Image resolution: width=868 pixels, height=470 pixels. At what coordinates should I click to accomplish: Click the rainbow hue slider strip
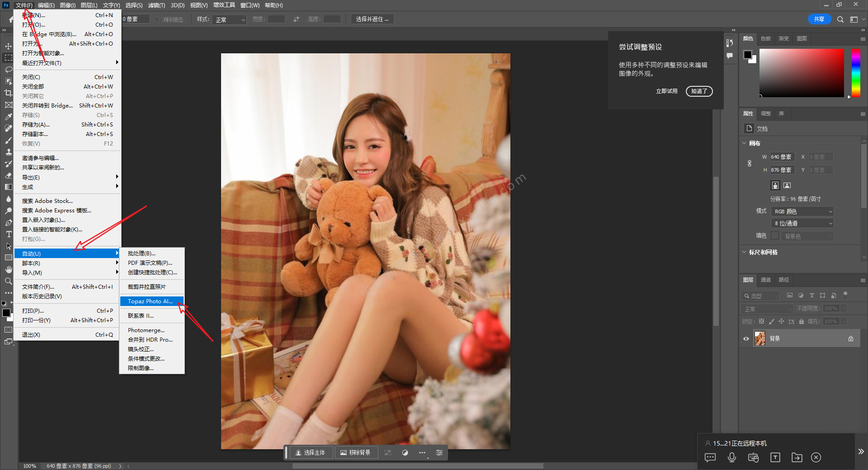(856, 72)
